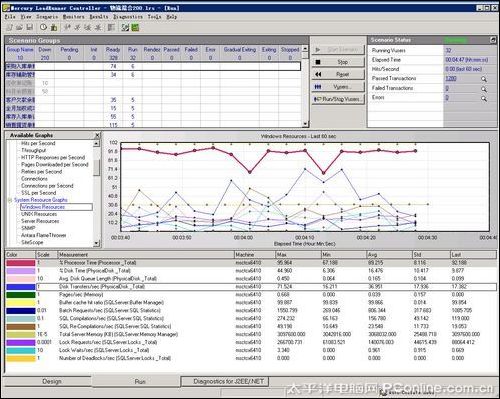Select Connections per Second graph
Viewport: 500px width, 399px height.
47,186
